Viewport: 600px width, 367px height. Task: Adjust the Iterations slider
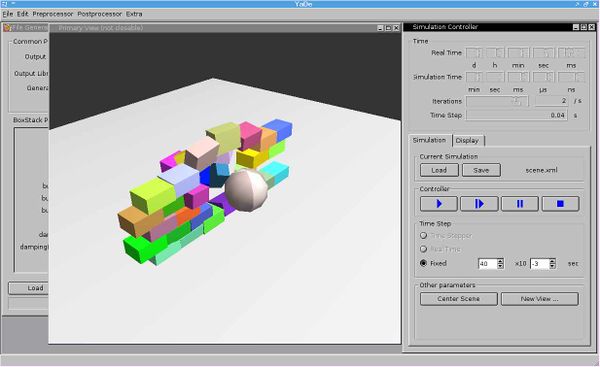pos(497,101)
